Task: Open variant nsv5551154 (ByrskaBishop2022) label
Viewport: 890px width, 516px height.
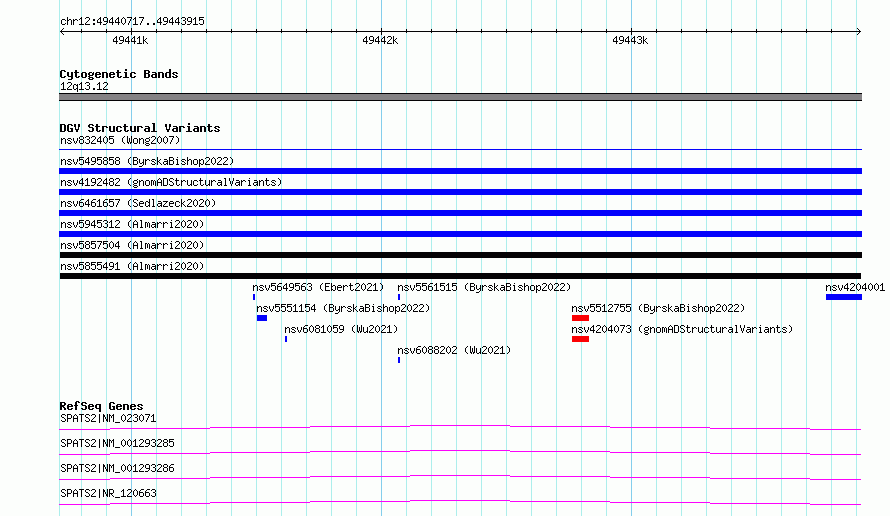Action: pos(343,308)
